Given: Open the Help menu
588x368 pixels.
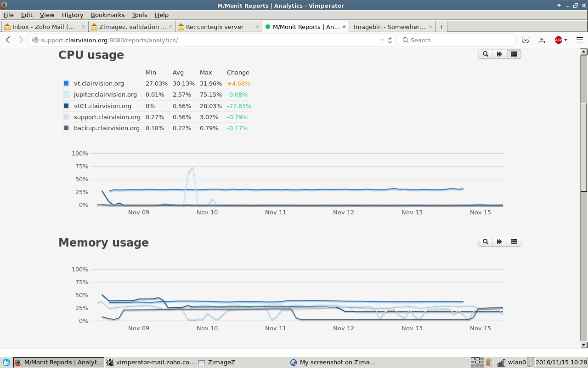Looking at the screenshot, I should click(x=162, y=15).
